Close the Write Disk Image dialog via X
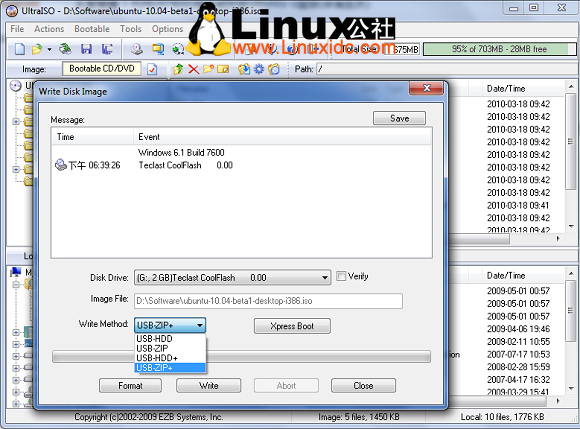The height and width of the screenshot is (429, 580). (426, 88)
